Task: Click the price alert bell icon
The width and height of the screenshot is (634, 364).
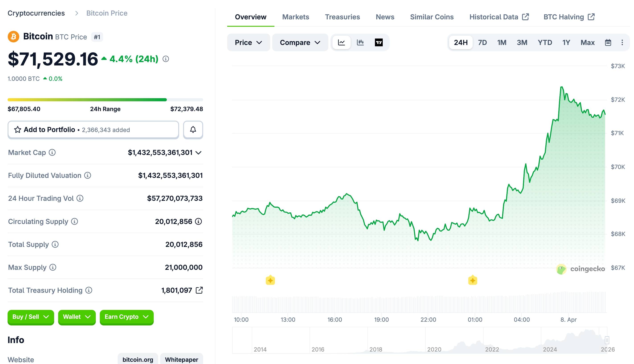Action: point(193,130)
